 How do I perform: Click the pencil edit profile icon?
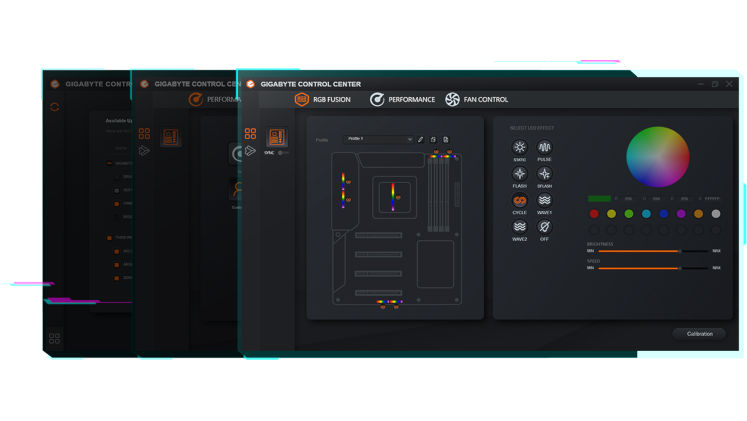[421, 140]
